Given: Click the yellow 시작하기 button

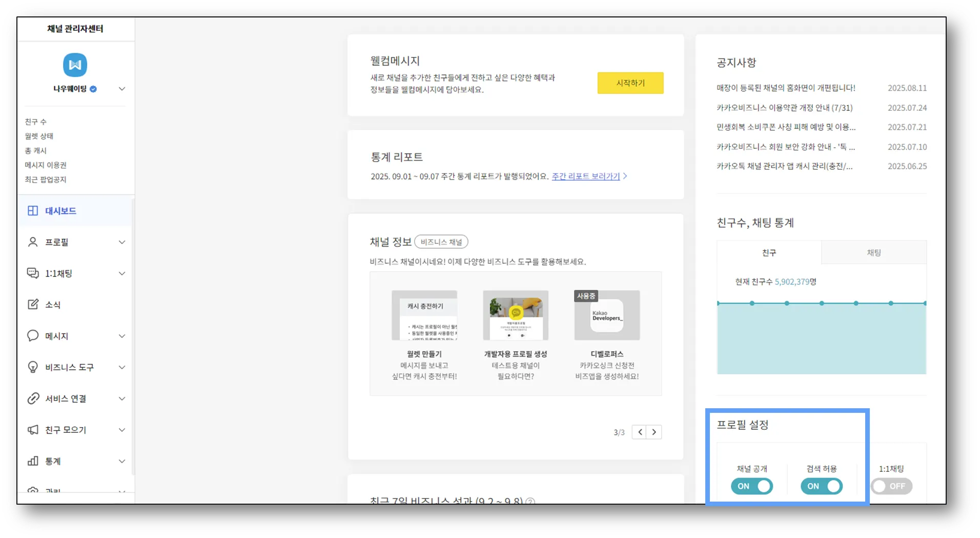Looking at the screenshot, I should 630,83.
